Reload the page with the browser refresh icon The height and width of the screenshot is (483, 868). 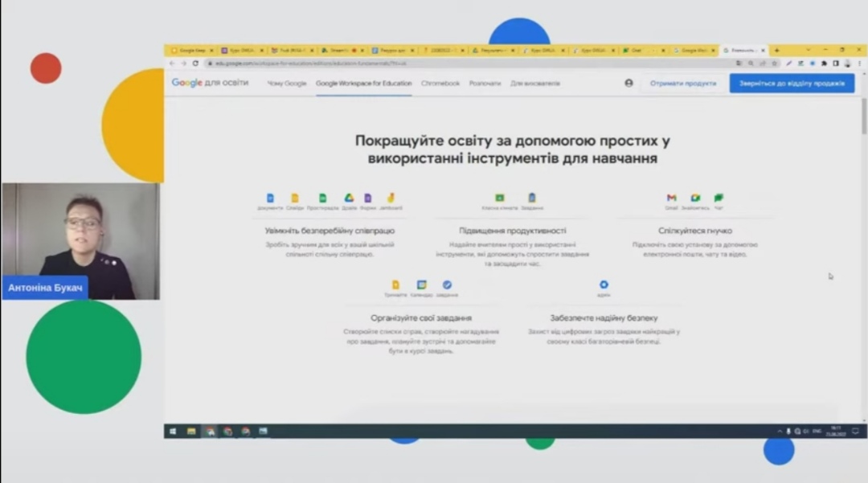(x=195, y=63)
